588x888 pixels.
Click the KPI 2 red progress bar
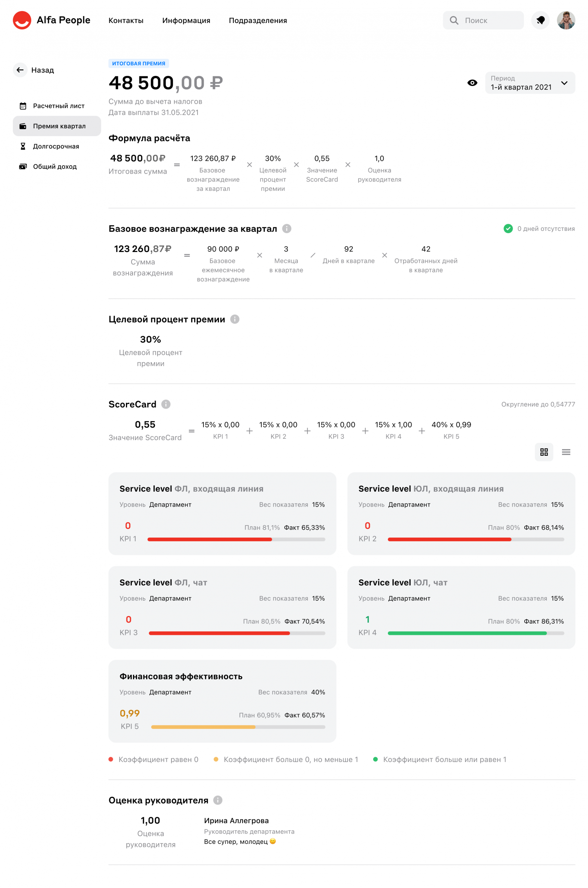pyautogui.click(x=476, y=539)
